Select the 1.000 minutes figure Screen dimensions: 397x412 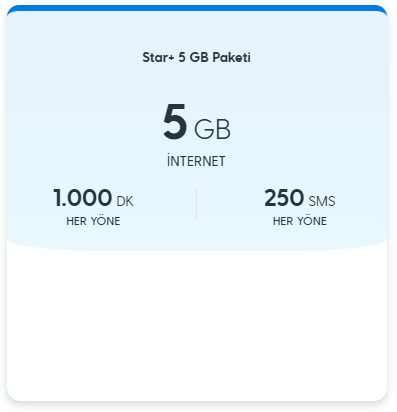tap(82, 198)
